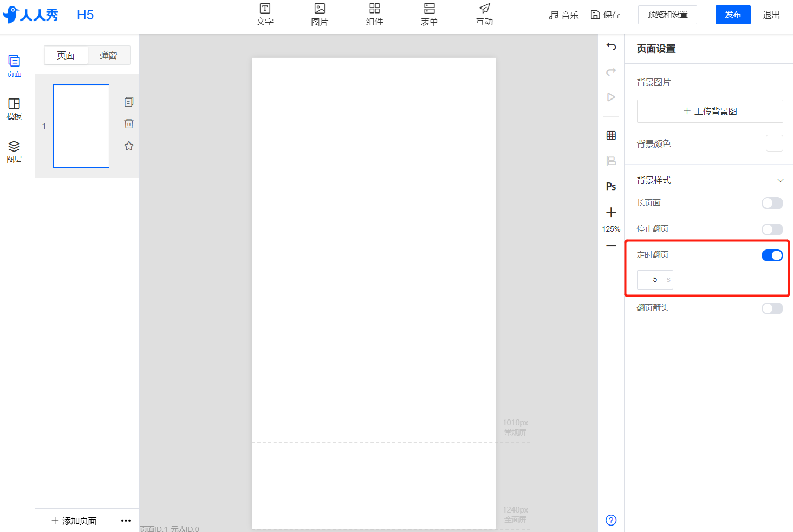Open the 表单 form tool
Screen dimensions: 793x532
click(x=430, y=15)
